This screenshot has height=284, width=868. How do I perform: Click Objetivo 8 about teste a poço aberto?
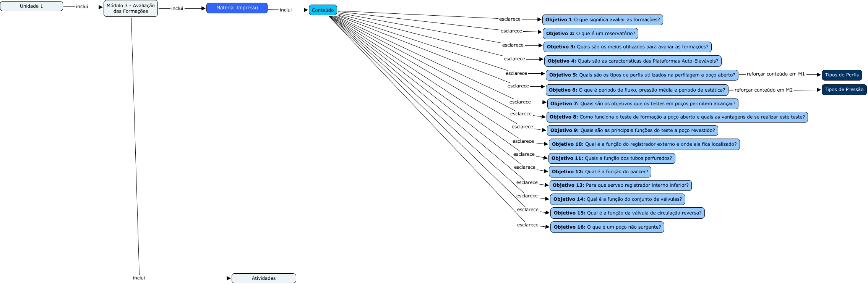pos(677,117)
